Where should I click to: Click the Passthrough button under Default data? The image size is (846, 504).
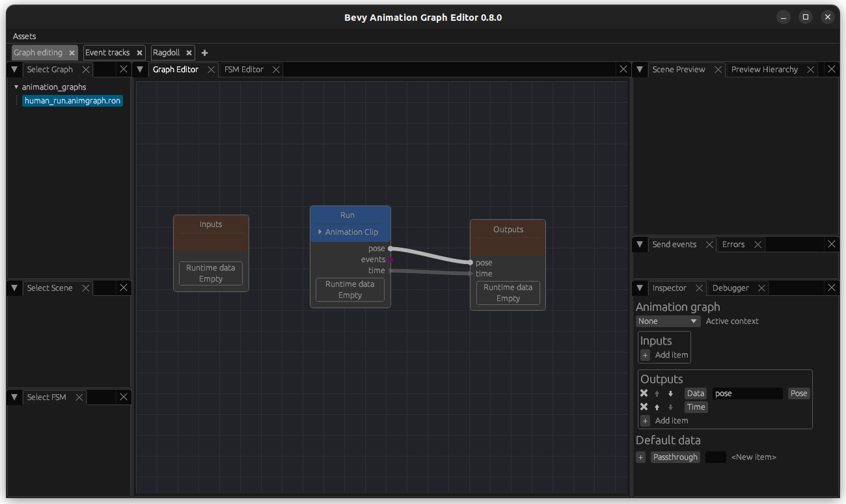click(x=675, y=457)
